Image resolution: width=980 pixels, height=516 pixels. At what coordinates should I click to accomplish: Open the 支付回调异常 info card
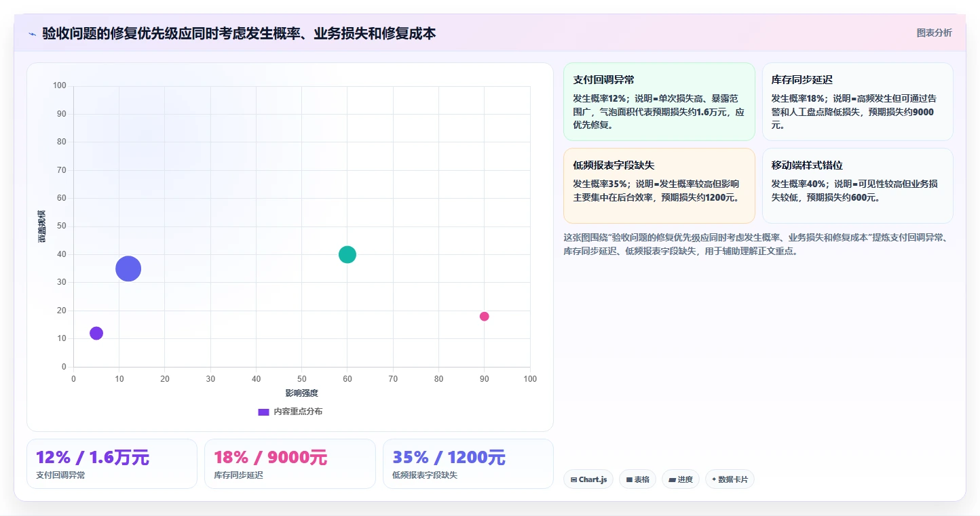point(659,102)
